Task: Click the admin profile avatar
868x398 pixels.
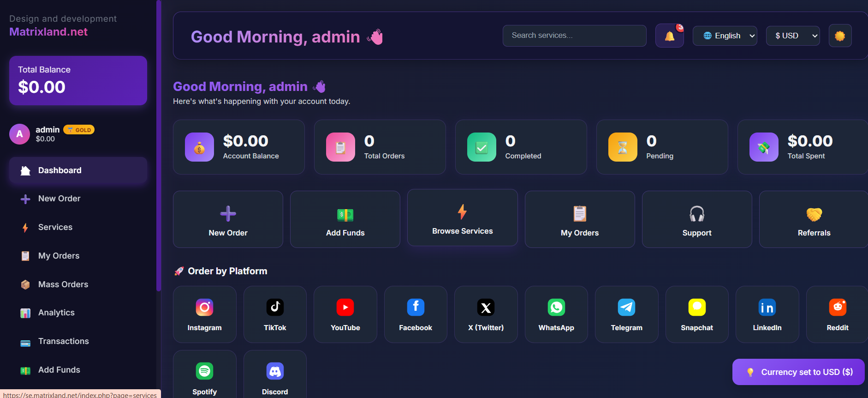Action: click(19, 134)
